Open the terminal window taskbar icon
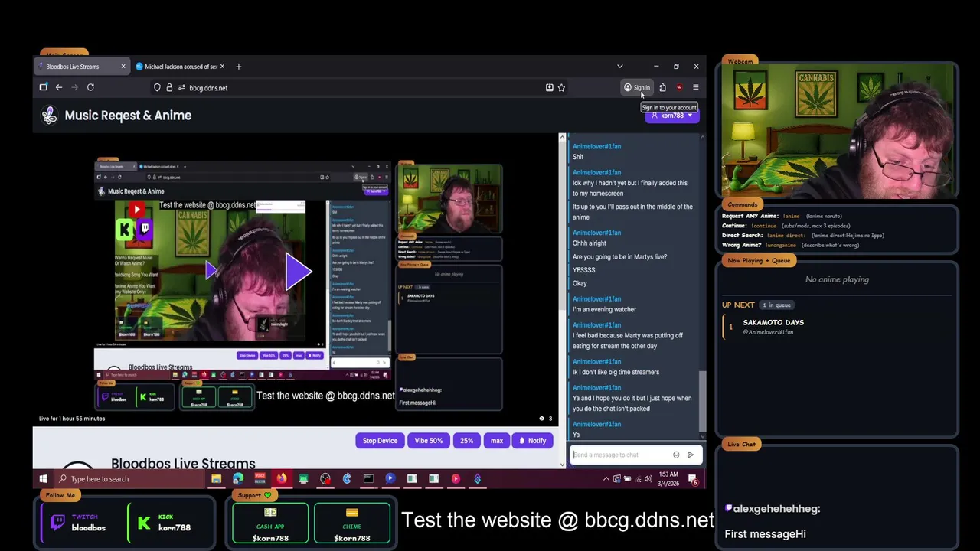Screen dimensions: 980x551 pyautogui.click(x=368, y=479)
